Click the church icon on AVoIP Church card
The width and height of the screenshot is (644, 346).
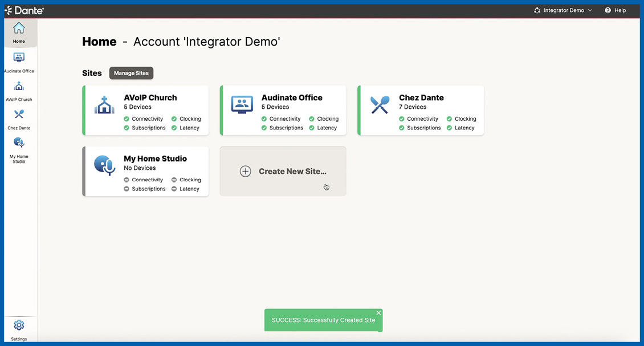point(104,105)
